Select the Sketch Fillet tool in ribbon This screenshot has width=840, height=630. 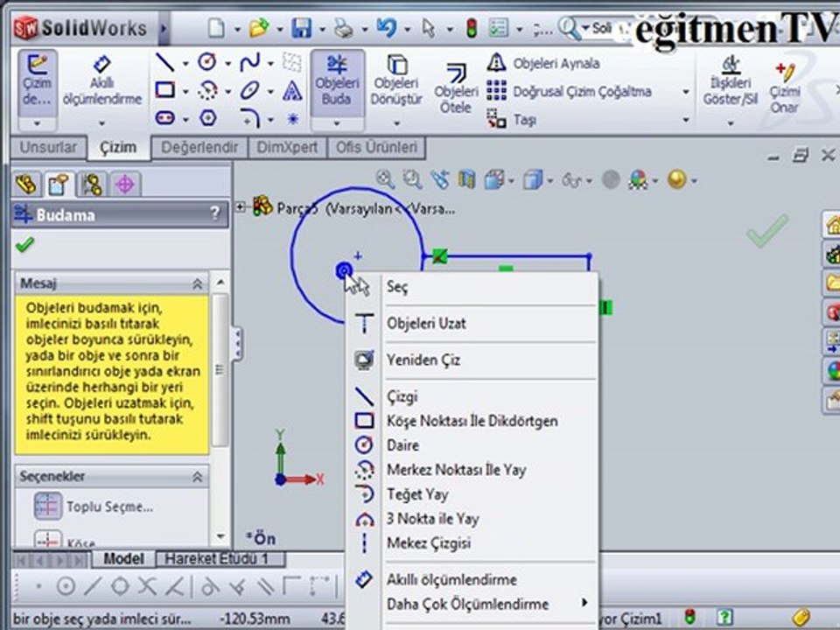250,118
